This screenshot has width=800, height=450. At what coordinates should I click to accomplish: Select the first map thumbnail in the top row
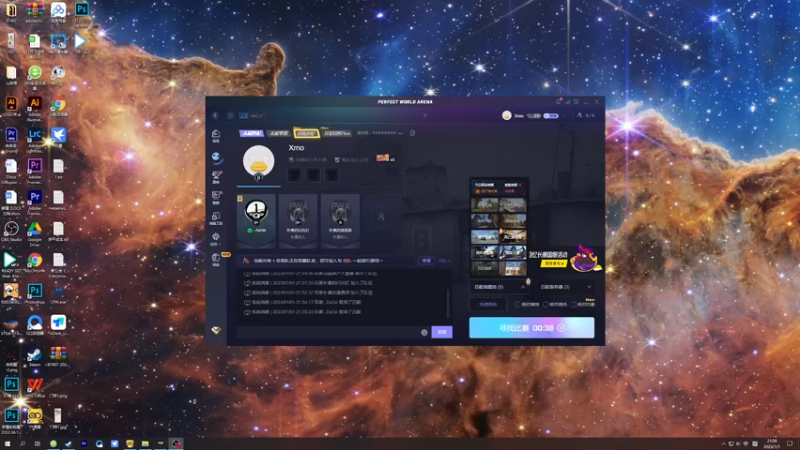[x=484, y=205]
